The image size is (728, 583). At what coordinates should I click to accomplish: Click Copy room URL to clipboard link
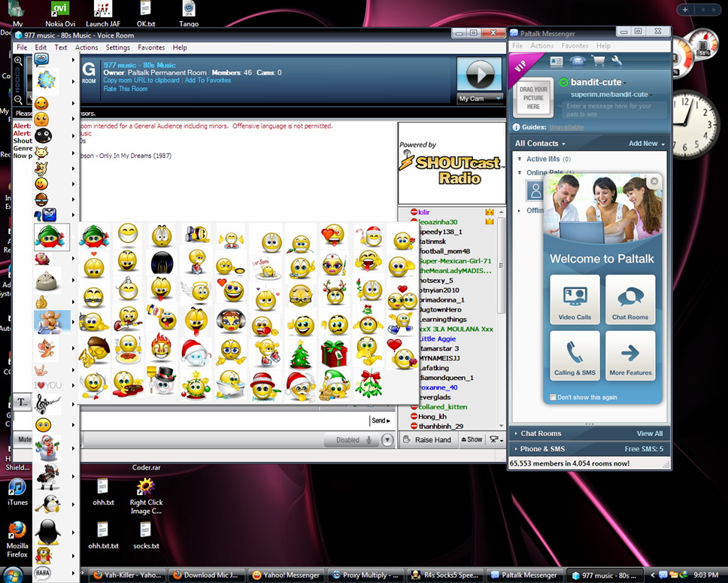pyautogui.click(x=141, y=80)
